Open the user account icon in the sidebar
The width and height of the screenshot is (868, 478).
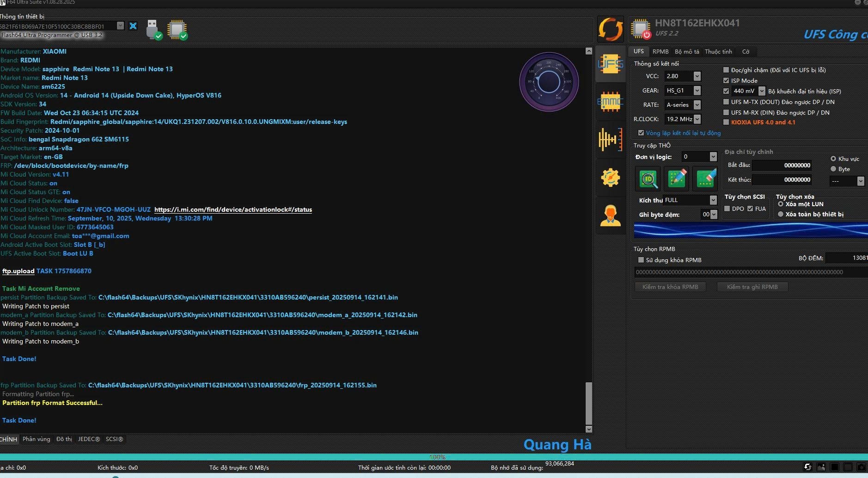click(610, 215)
